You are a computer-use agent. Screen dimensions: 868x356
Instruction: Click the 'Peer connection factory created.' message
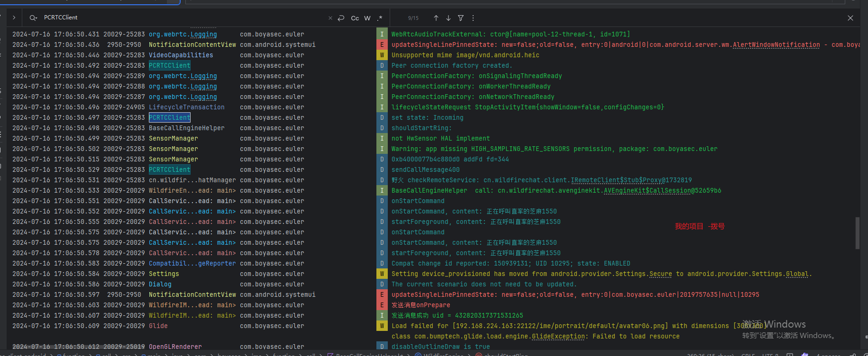pos(452,65)
